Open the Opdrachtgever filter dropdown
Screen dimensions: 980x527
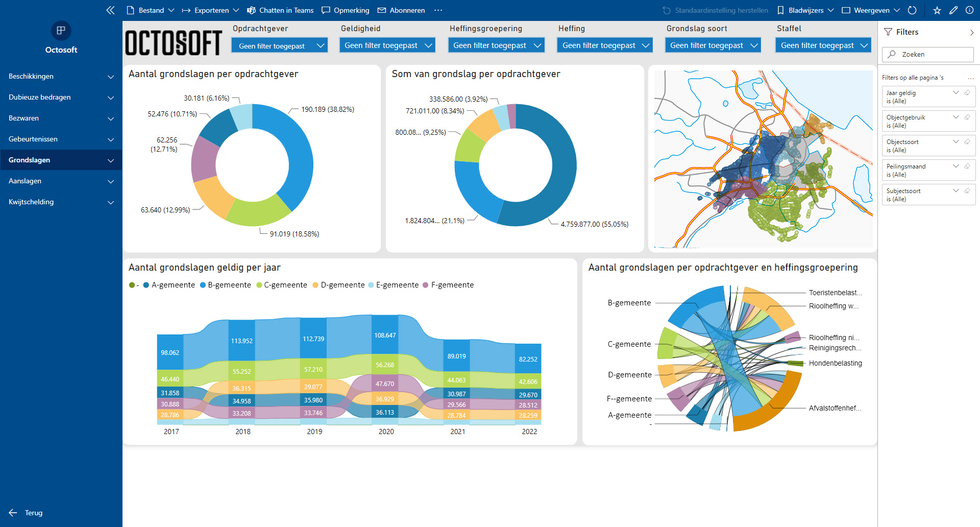coord(279,45)
